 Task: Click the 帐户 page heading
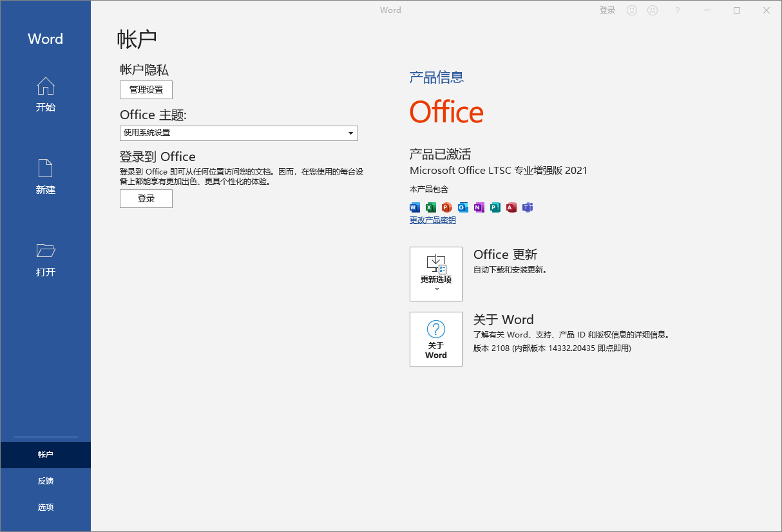[137, 39]
